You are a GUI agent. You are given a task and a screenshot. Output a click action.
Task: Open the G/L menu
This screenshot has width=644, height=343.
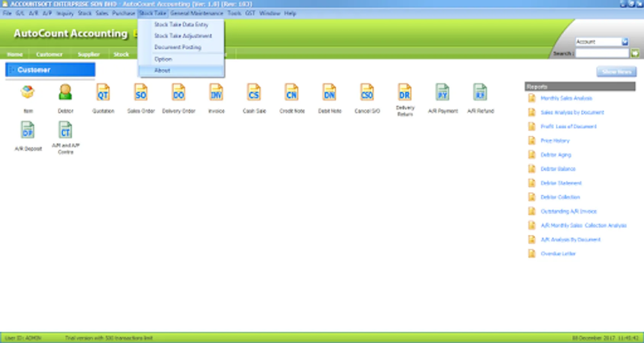(20, 13)
